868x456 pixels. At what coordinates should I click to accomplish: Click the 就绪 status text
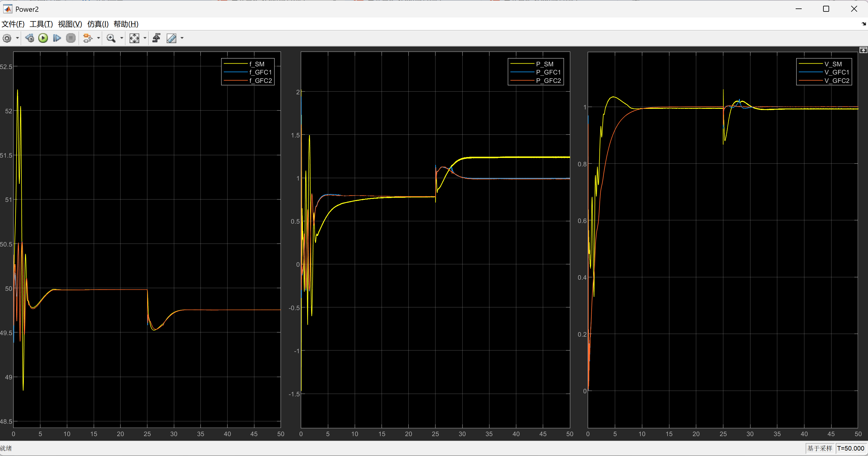6,448
